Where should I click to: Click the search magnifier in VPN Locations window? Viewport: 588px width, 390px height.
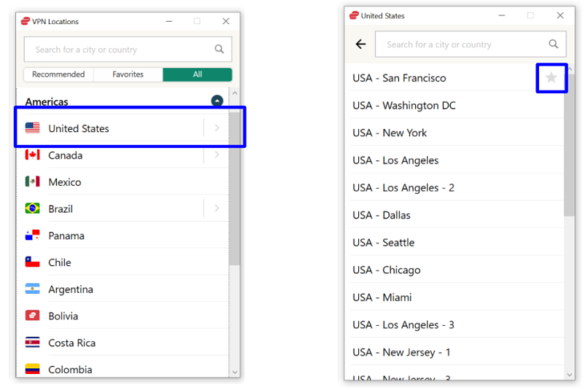(x=220, y=50)
